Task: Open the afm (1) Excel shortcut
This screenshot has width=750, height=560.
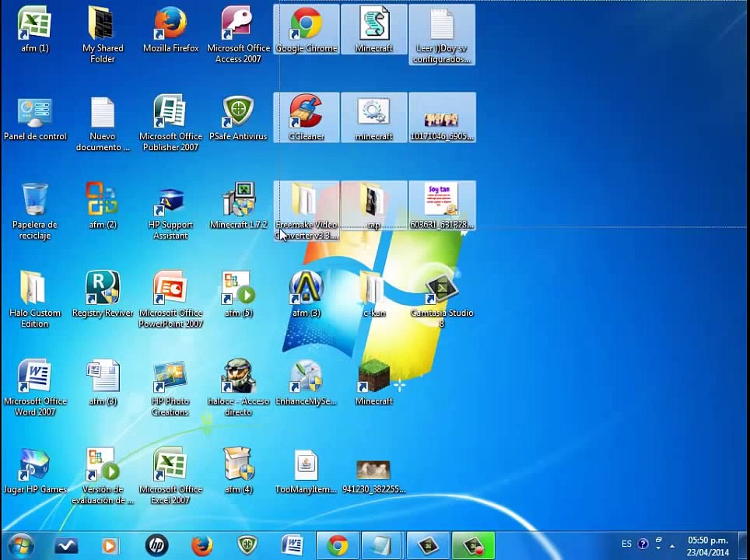Action: click(x=34, y=30)
